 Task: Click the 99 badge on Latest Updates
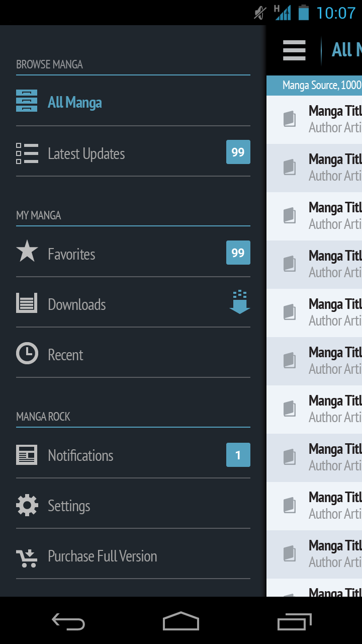pyautogui.click(x=238, y=152)
